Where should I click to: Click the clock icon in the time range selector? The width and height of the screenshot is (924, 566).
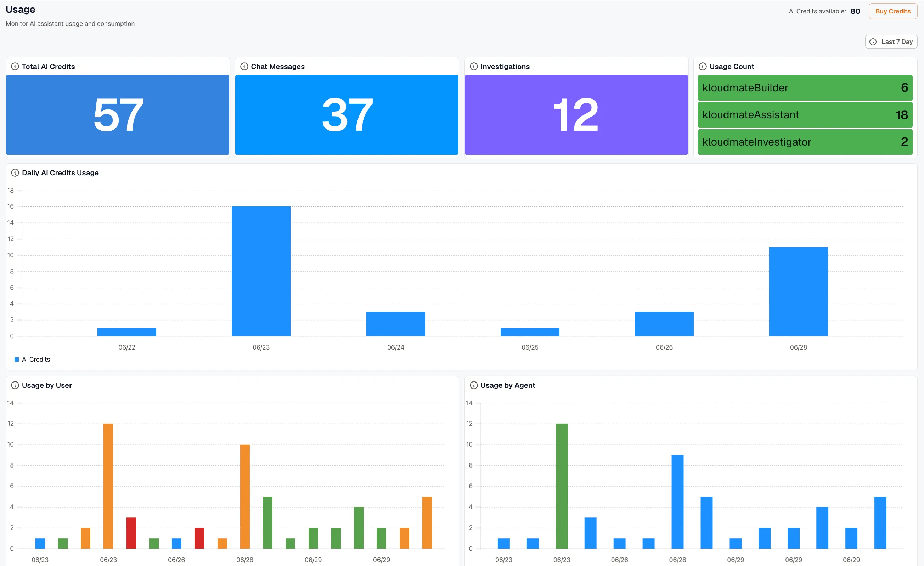(x=873, y=41)
